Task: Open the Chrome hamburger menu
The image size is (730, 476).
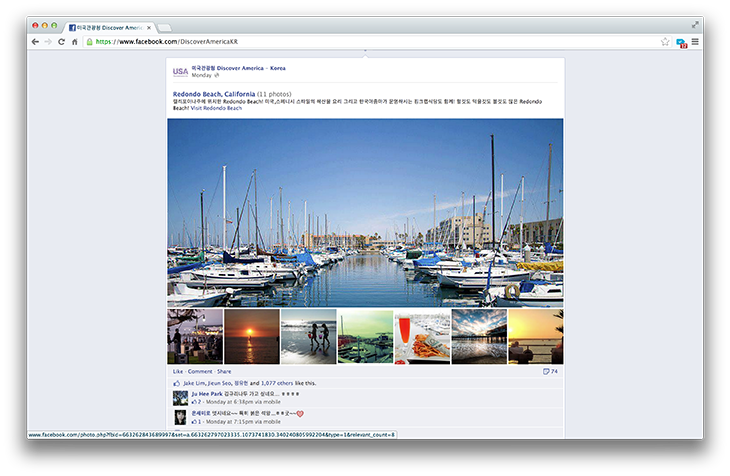Action: coord(695,42)
